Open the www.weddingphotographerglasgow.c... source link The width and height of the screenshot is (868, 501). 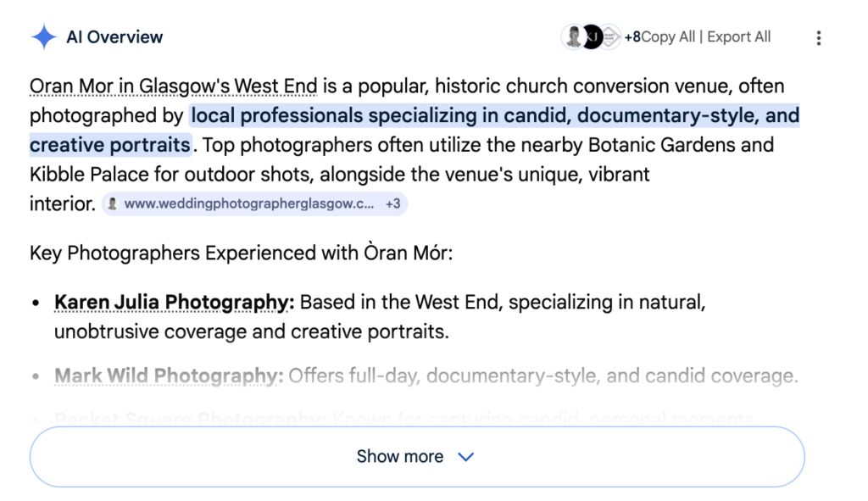248,204
